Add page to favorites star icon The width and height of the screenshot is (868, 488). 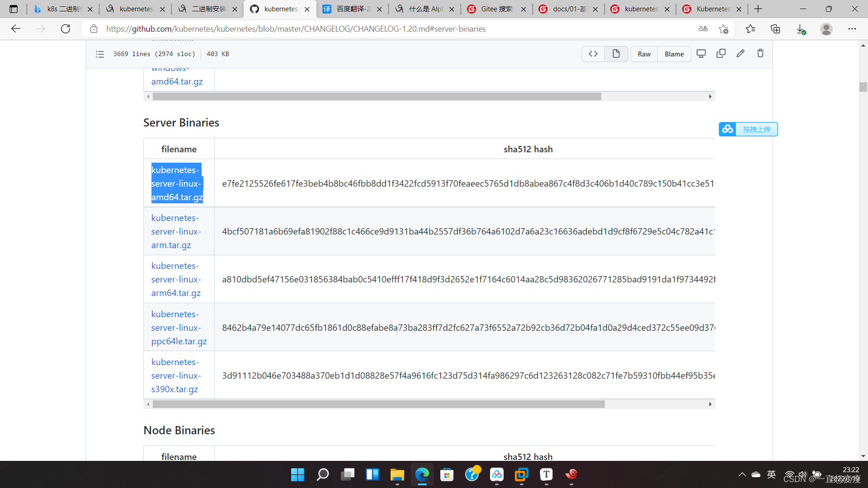click(x=723, y=29)
